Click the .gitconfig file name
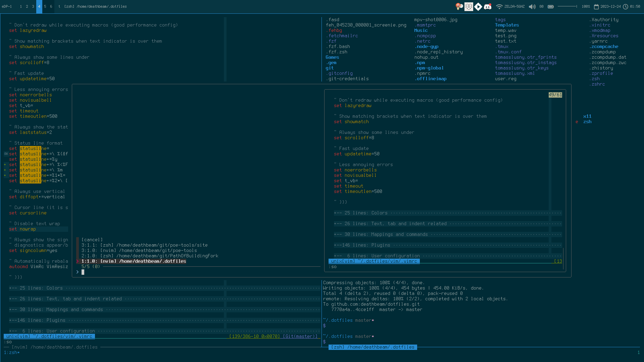 point(339,73)
